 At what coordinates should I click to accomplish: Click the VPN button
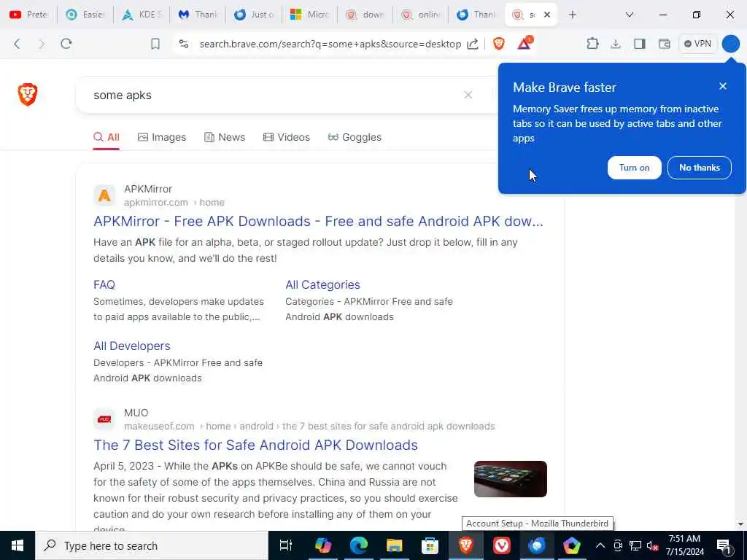tap(697, 44)
